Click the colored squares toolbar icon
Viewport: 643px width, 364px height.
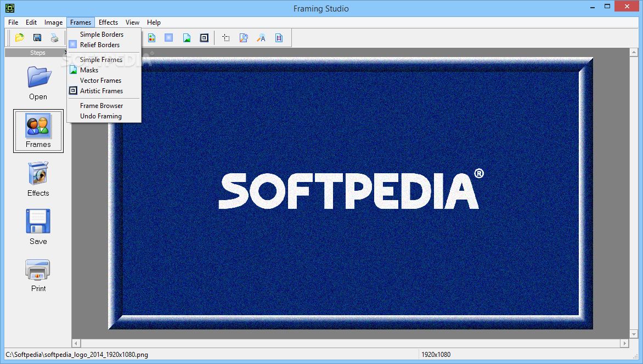coord(152,38)
